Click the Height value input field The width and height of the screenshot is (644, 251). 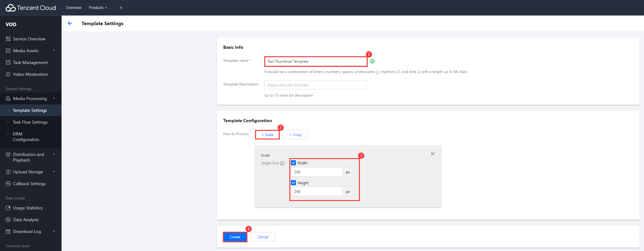317,191
